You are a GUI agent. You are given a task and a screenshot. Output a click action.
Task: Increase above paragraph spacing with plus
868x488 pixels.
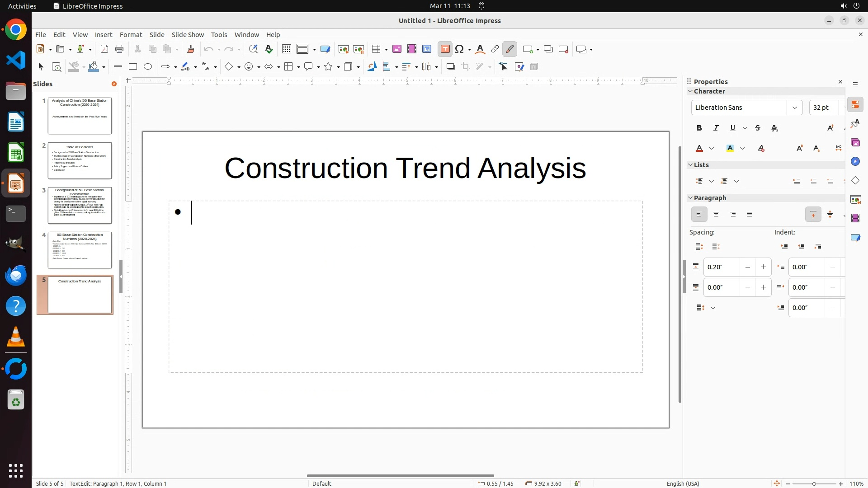pyautogui.click(x=764, y=267)
